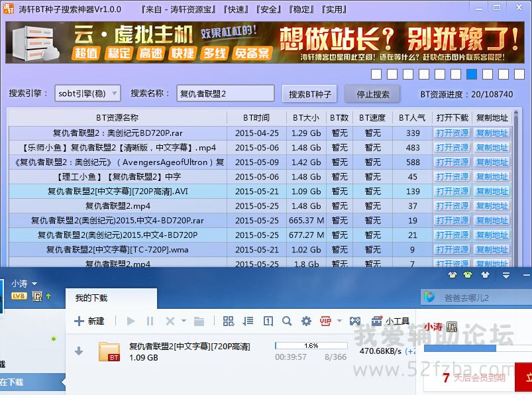The height and width of the screenshot is (395, 532).
Task: Open the download folder icon in toolbar
Action: [199, 321]
